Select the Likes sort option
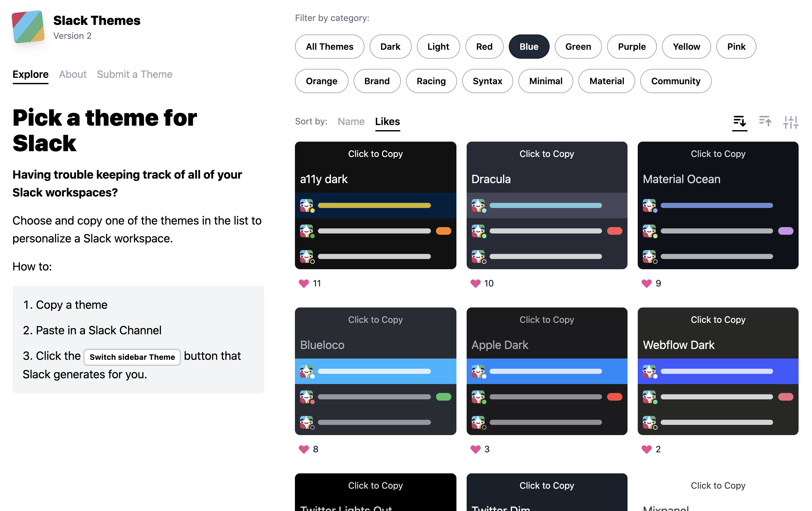This screenshot has height=511, width=812. 387,121
